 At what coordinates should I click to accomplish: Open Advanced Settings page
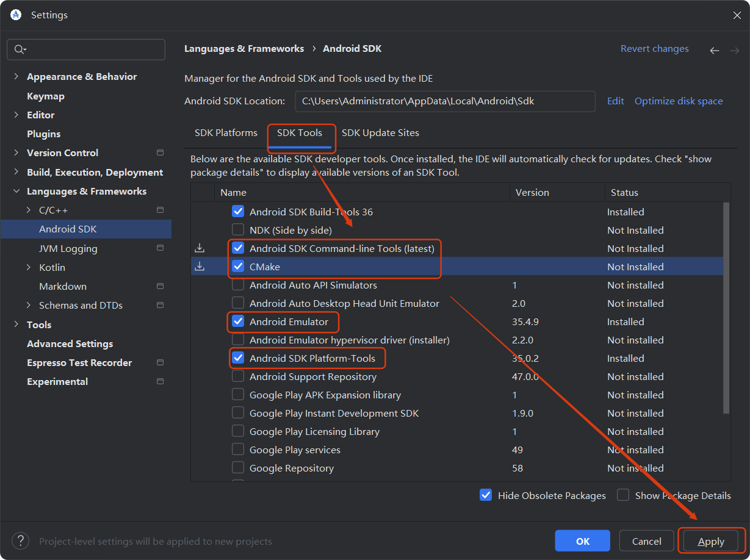pos(70,343)
